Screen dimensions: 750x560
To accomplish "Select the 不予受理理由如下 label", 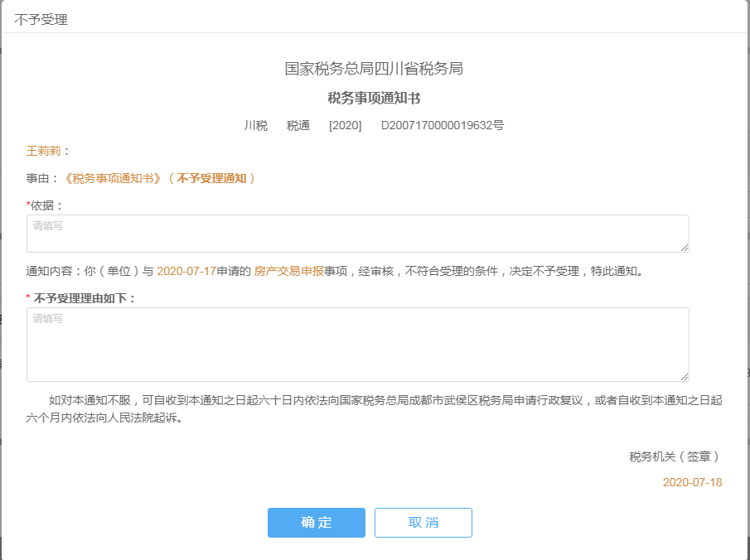I will tap(81, 298).
